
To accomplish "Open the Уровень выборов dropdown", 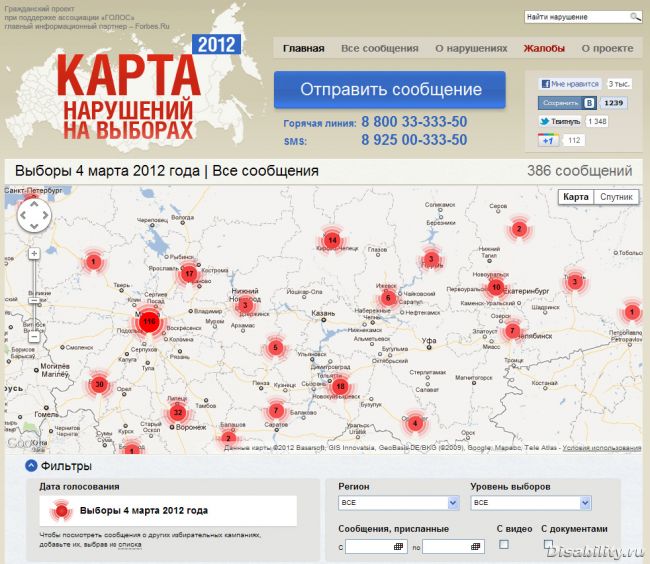I will [x=531, y=503].
